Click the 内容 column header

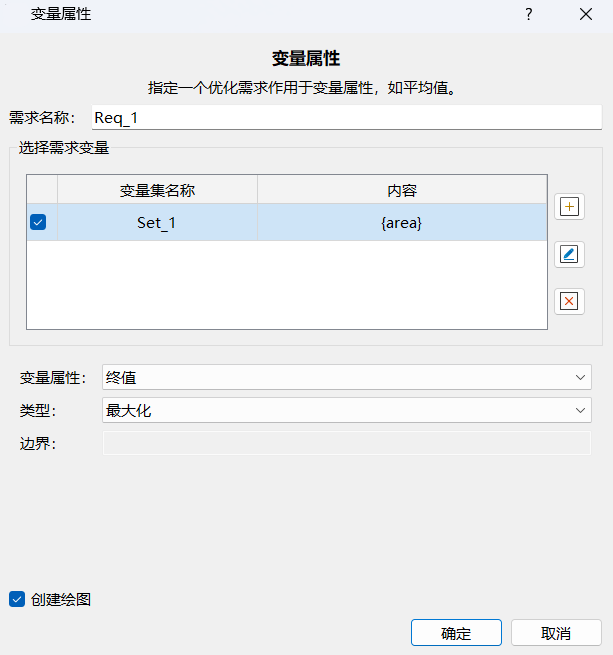[402, 190]
